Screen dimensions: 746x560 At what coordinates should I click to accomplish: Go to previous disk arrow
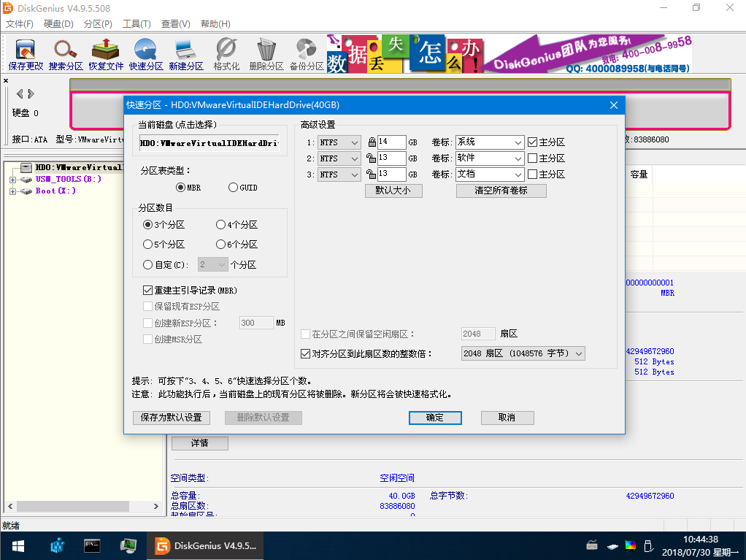[20, 93]
